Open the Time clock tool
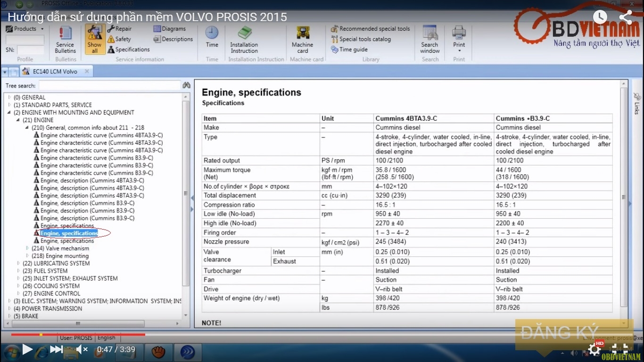This screenshot has width=644, height=362. coord(212,37)
